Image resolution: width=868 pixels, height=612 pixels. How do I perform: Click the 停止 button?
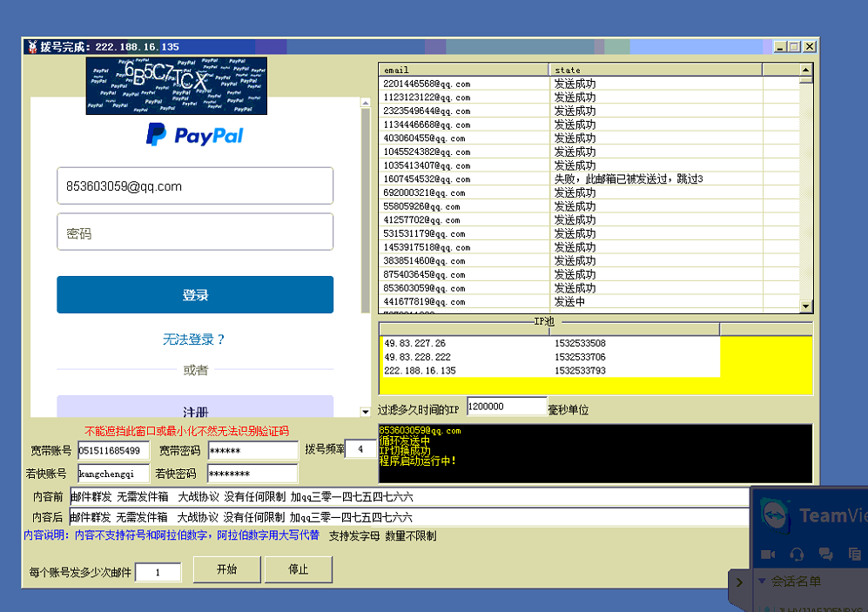tap(299, 569)
